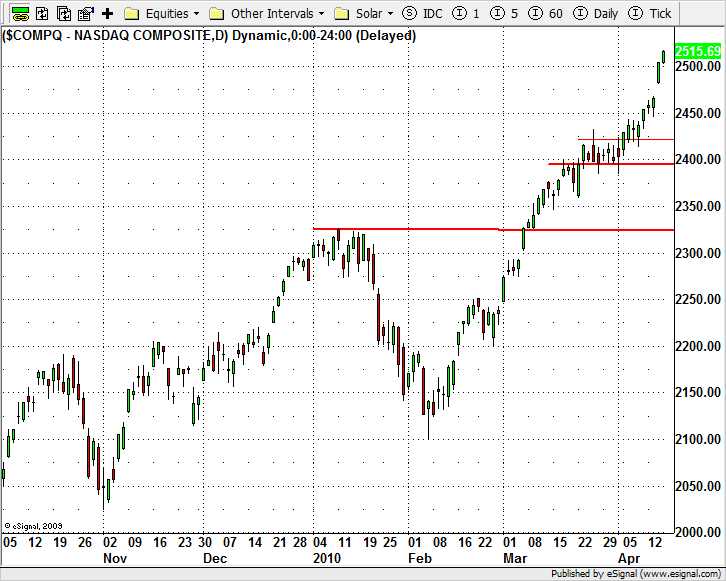The width and height of the screenshot is (726, 581).
Task: Click the stacked pages refresh icon
Action: (x=64, y=13)
